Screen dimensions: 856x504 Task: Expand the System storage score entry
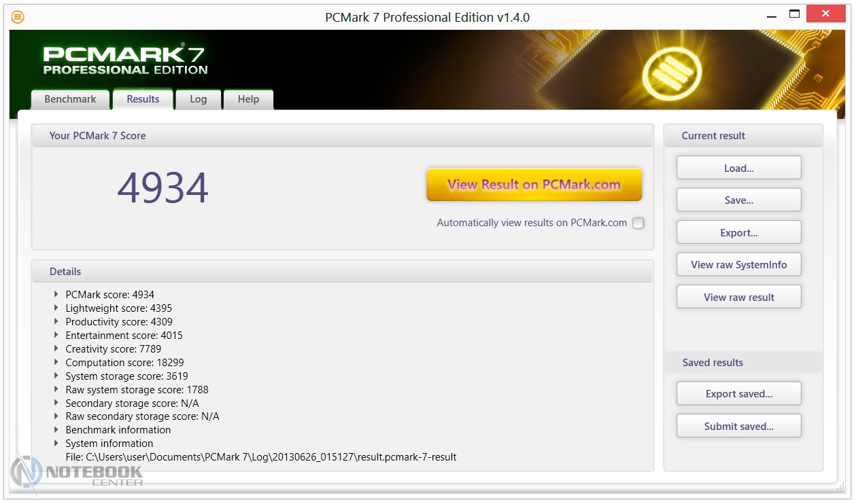coord(56,376)
